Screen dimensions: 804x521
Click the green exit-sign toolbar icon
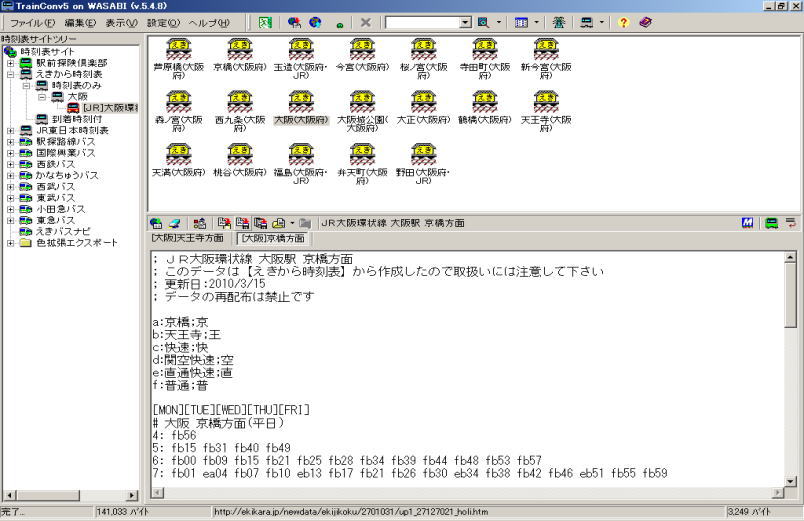point(265,23)
